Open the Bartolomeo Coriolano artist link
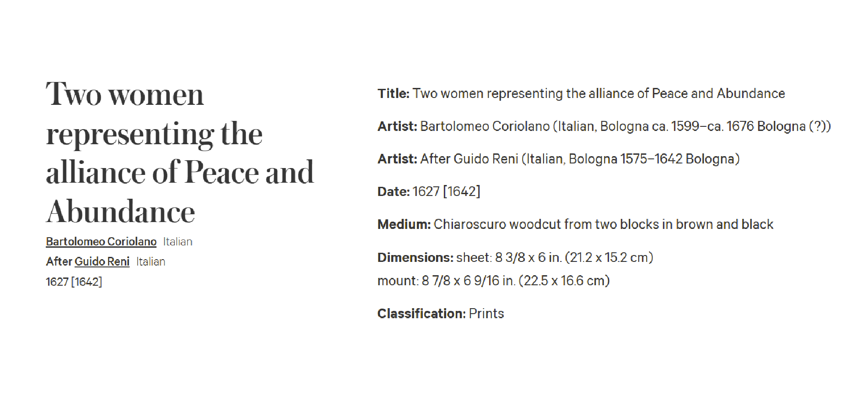Screen dimensions: 868x413 (101, 241)
